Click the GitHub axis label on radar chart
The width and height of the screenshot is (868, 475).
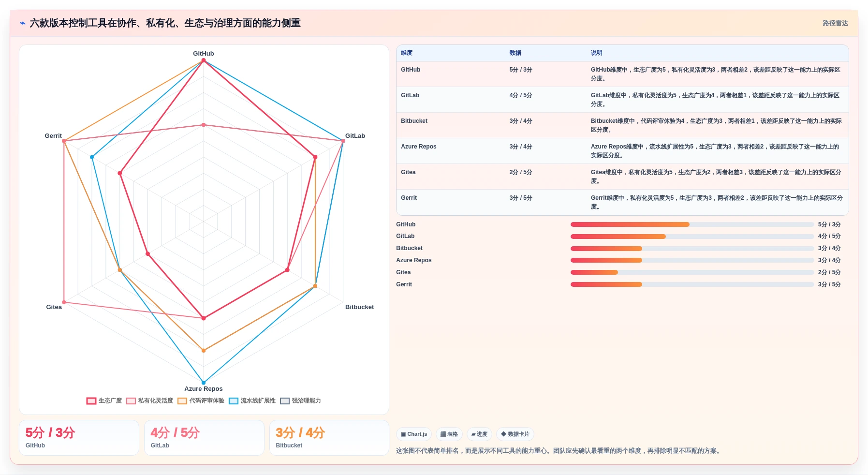(204, 54)
